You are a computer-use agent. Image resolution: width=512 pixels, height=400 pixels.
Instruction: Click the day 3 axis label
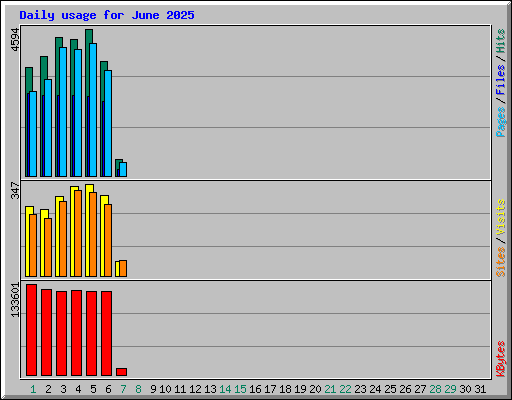pos(63,389)
